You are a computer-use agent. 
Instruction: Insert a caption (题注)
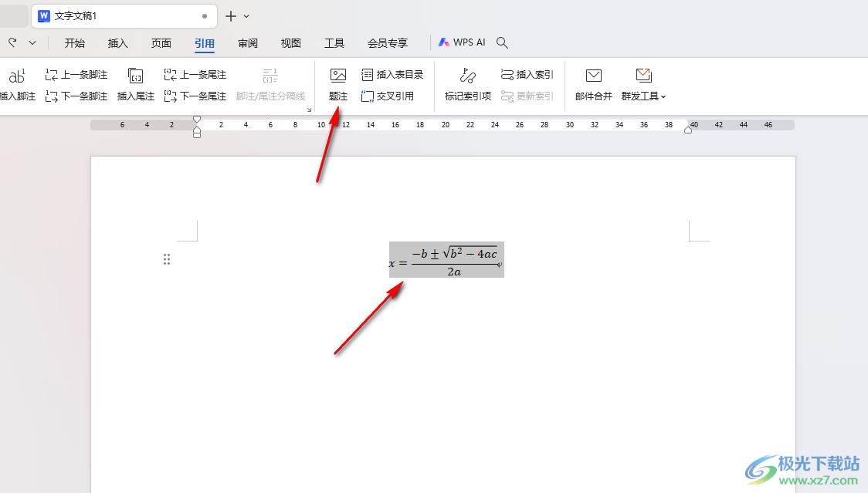pos(338,85)
